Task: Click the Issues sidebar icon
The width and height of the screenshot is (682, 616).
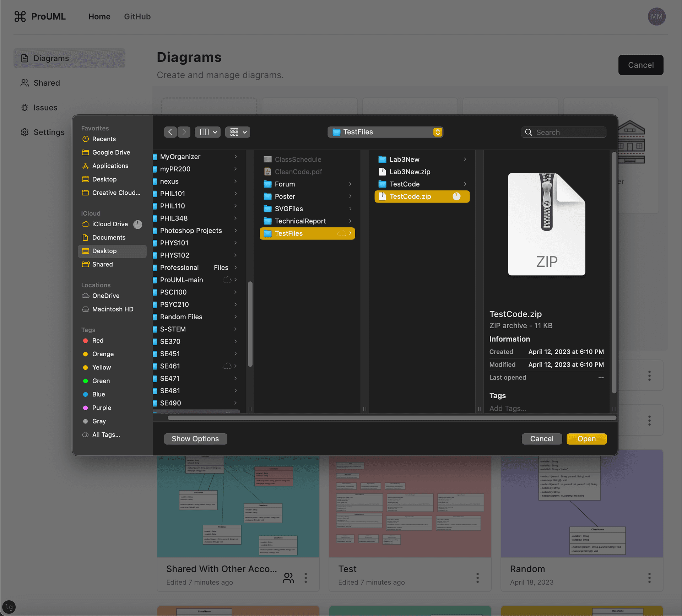Action: pos(25,108)
